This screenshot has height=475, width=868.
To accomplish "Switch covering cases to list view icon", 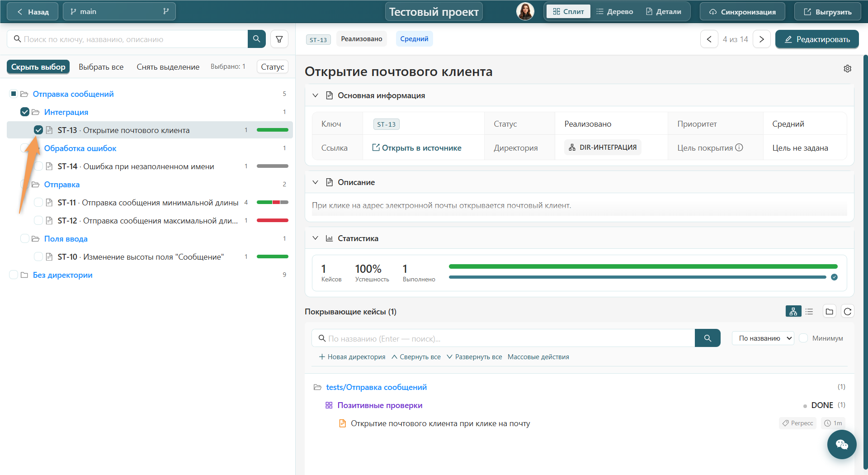I will (x=809, y=311).
